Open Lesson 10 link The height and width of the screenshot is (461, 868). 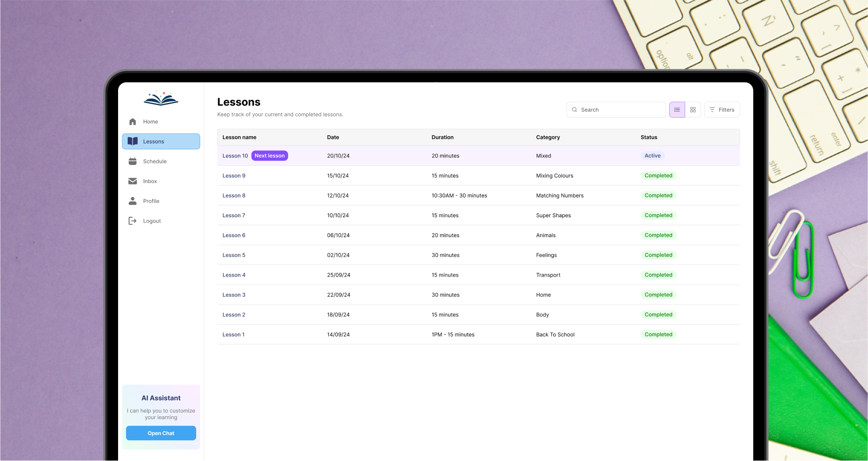pos(235,156)
